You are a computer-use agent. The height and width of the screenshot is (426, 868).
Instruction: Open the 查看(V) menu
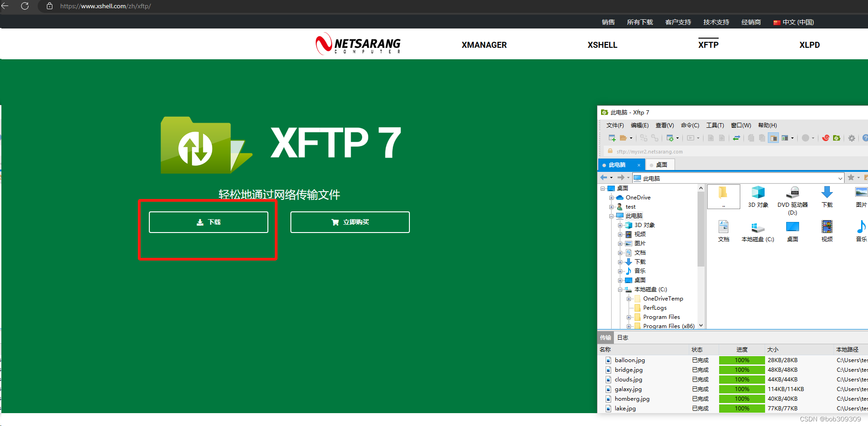point(664,125)
